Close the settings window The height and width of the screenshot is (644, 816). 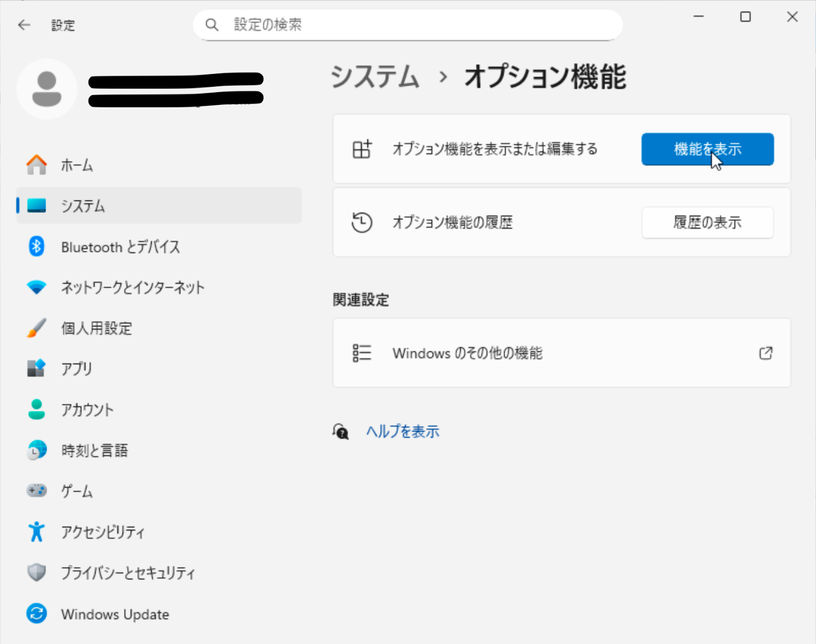coord(792,16)
